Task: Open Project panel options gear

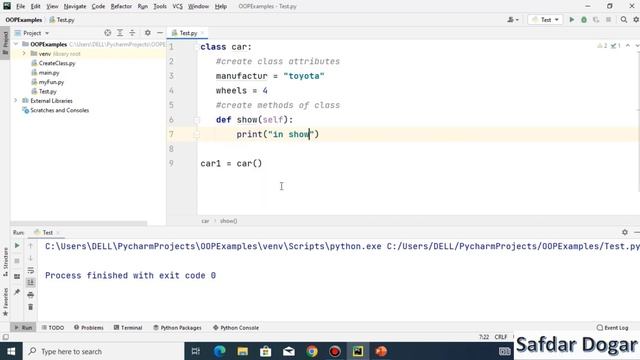Action: coord(148,33)
